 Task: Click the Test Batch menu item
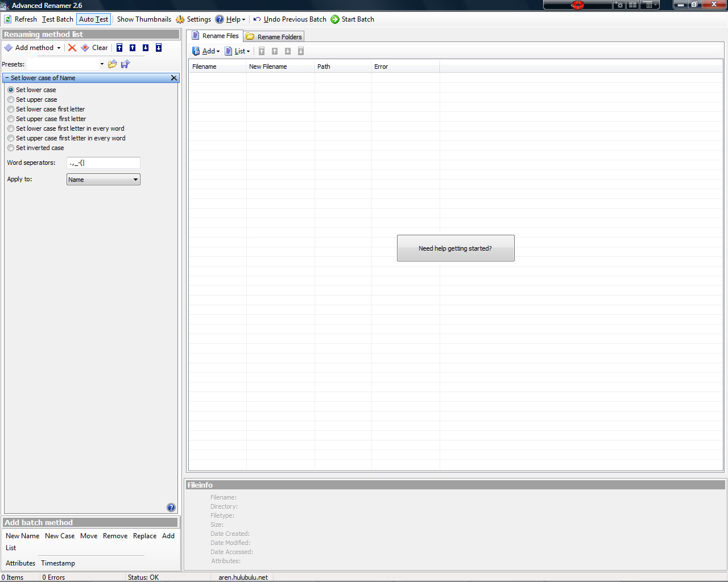(x=57, y=19)
